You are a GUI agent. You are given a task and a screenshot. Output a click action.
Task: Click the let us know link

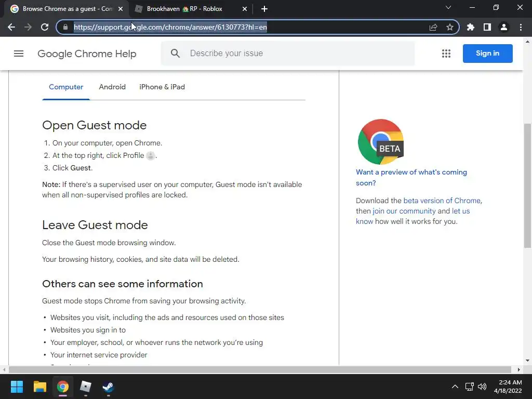coord(461,211)
